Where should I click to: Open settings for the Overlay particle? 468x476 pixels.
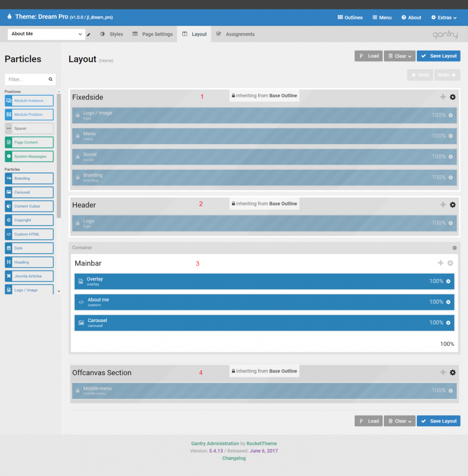[448, 281]
